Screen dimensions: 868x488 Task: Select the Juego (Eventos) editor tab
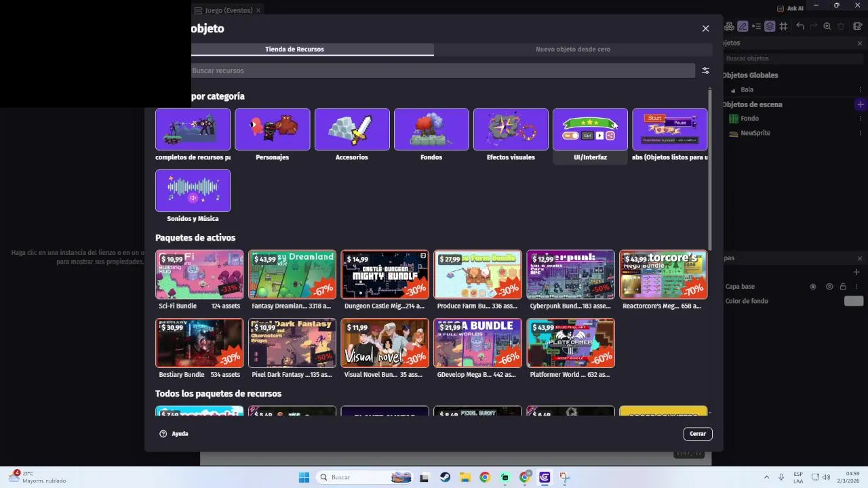227,10
